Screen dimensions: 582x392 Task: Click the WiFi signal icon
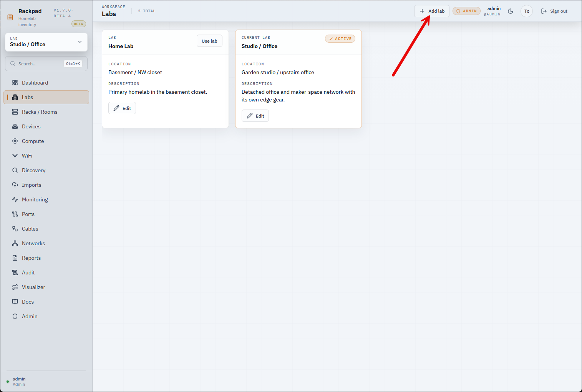(x=15, y=156)
